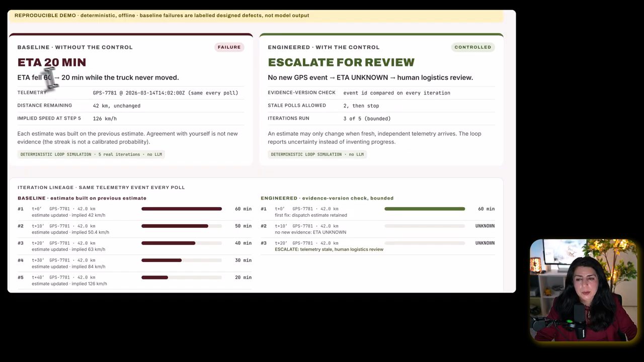Click the '20 min' value on baseline row #5
The image size is (644, 362).
(x=243, y=278)
